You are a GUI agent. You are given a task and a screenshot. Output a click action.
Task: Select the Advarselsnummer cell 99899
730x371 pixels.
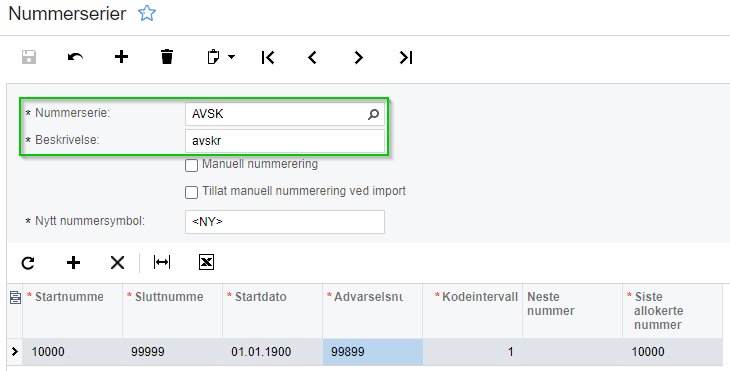tap(372, 351)
